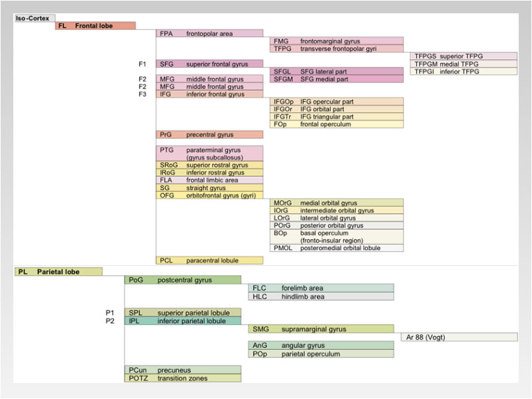Select SMG supramarginal gyrus
Image resolution: width=532 pixels, height=399 pixels.
tap(321, 329)
